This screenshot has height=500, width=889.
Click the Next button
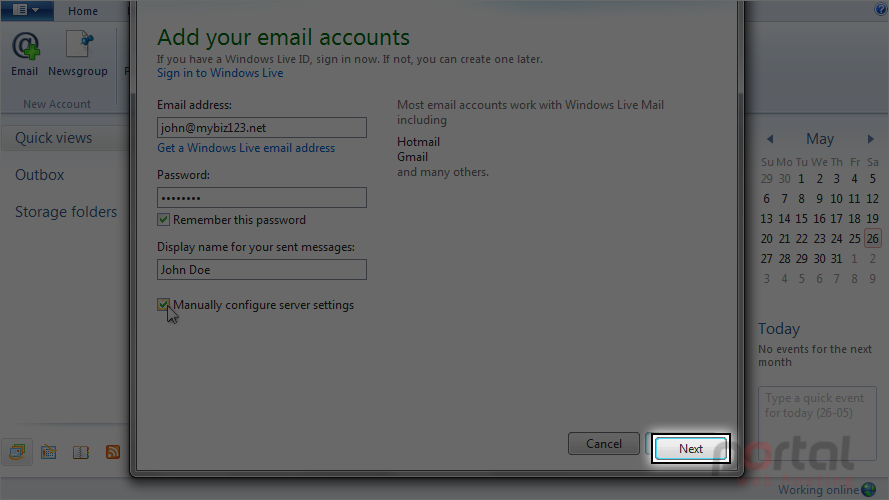point(691,448)
